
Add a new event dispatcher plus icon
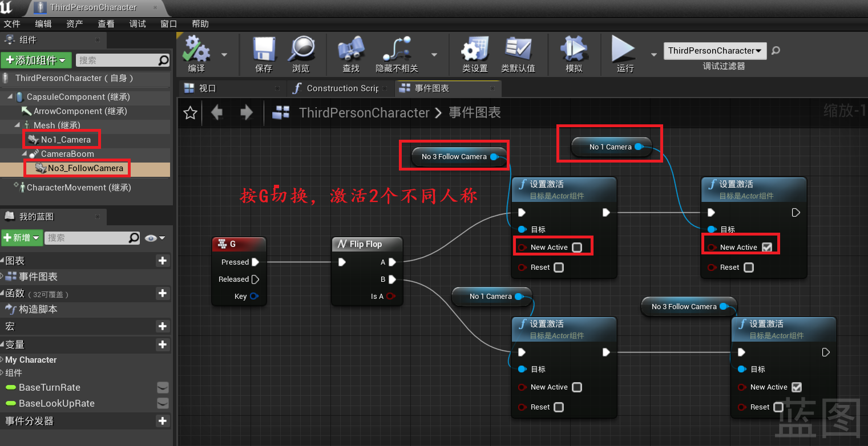(x=163, y=421)
